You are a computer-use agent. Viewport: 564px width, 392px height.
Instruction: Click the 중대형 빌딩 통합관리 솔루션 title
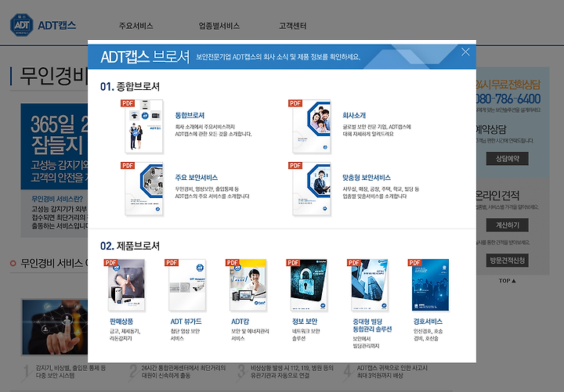[372, 325]
